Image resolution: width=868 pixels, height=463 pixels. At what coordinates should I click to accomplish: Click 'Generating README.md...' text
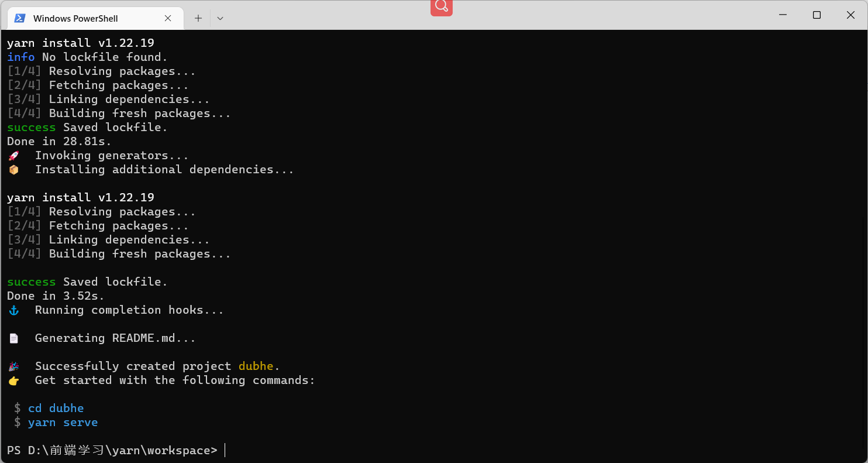coord(115,338)
